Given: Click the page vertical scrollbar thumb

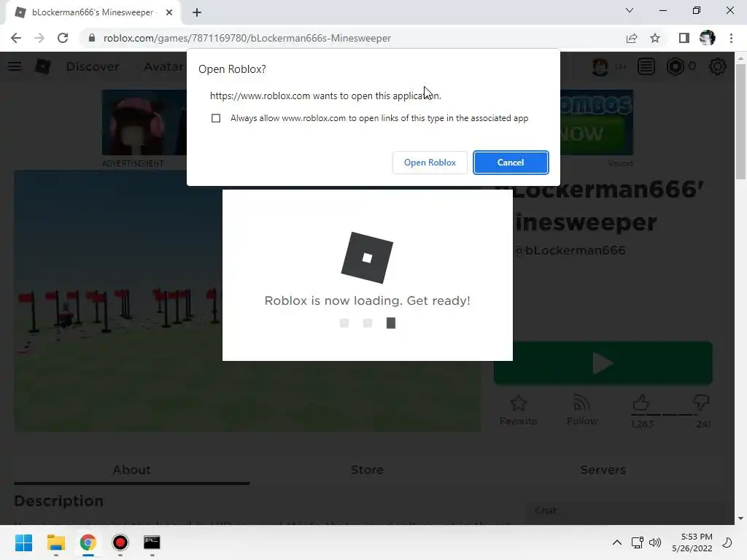Looking at the screenshot, I should coord(740,122).
